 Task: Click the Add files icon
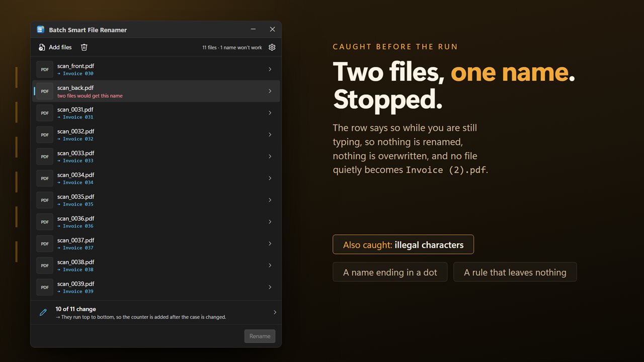42,47
